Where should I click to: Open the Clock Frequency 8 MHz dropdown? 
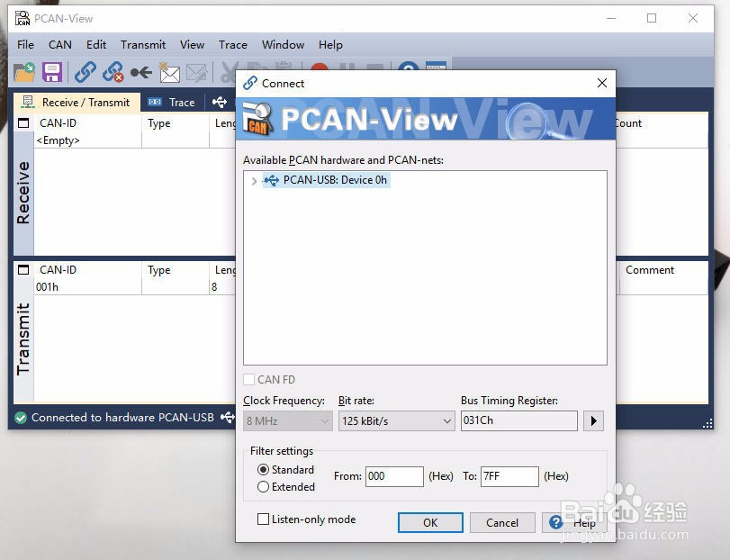288,420
